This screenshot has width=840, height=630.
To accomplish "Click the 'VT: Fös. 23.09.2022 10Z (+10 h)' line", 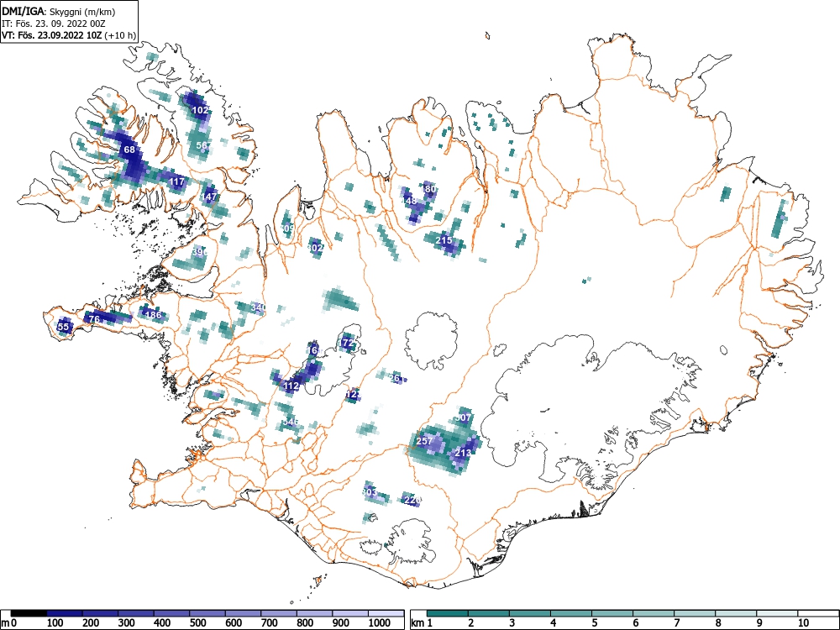I will [x=69, y=35].
